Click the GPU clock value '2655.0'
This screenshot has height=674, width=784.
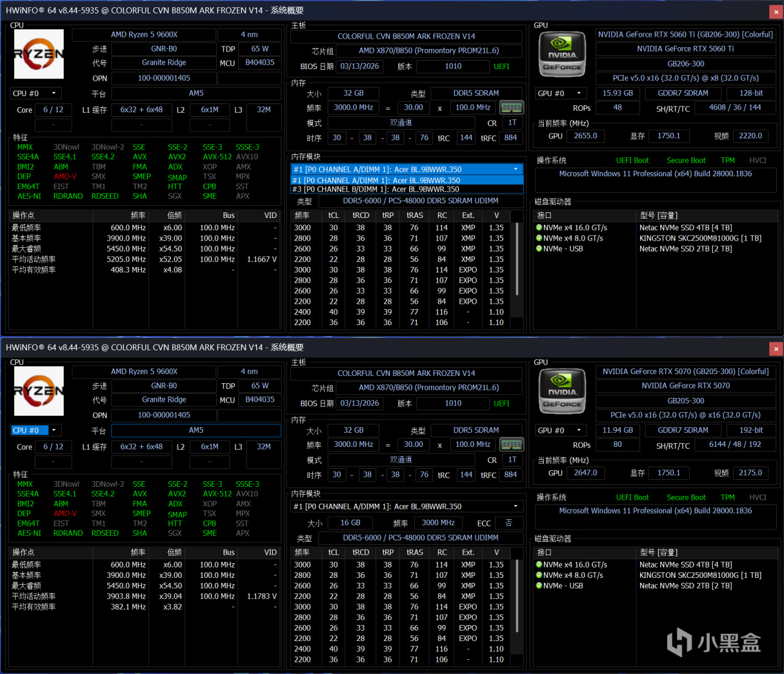[586, 136]
